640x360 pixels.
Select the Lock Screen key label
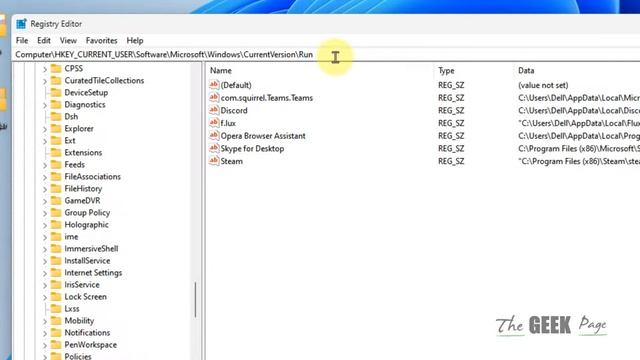[x=85, y=297]
